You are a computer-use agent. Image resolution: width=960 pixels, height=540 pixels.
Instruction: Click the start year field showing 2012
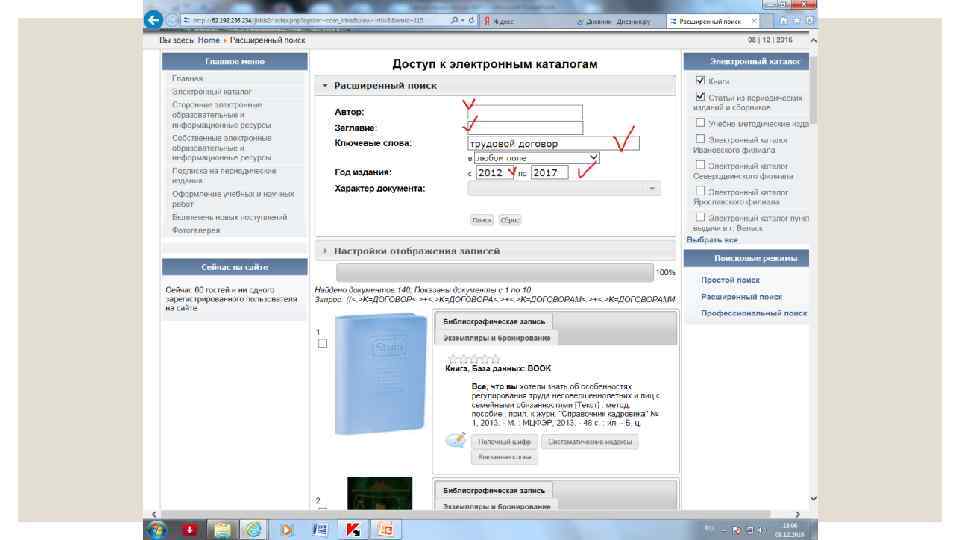click(x=495, y=173)
